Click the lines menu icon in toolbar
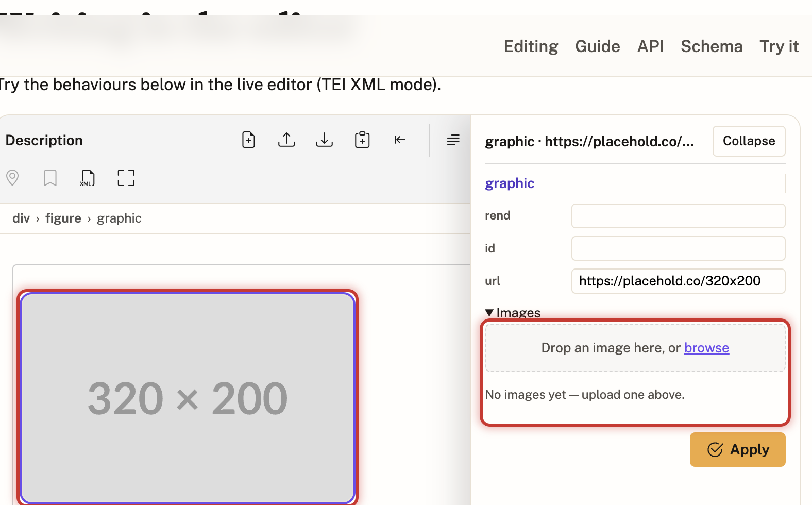This screenshot has height=505, width=812. (x=453, y=140)
